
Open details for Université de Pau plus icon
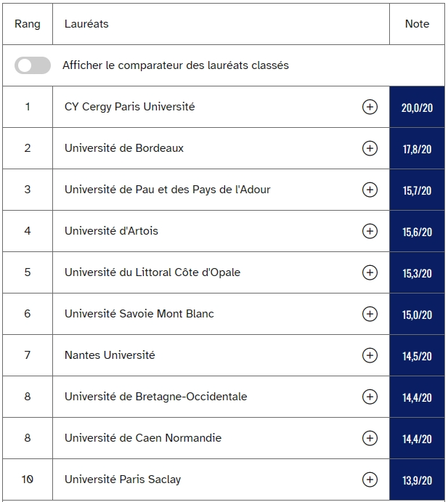[x=370, y=190]
